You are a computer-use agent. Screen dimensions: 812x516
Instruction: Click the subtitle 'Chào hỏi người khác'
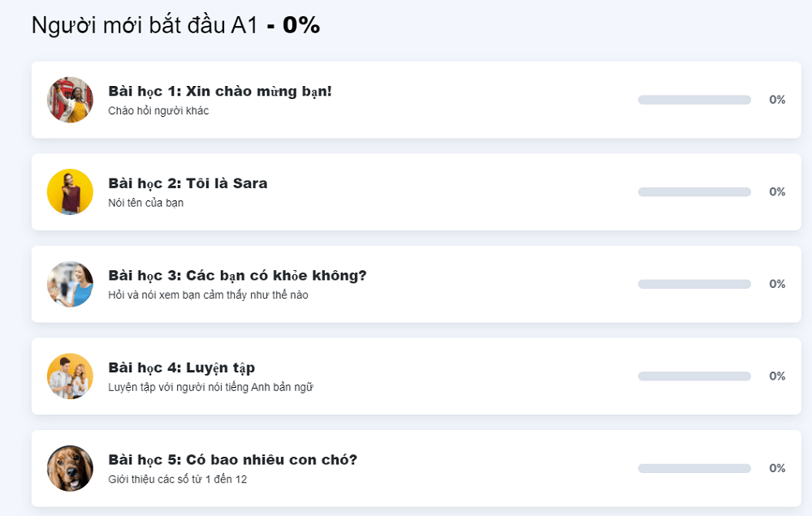click(154, 111)
